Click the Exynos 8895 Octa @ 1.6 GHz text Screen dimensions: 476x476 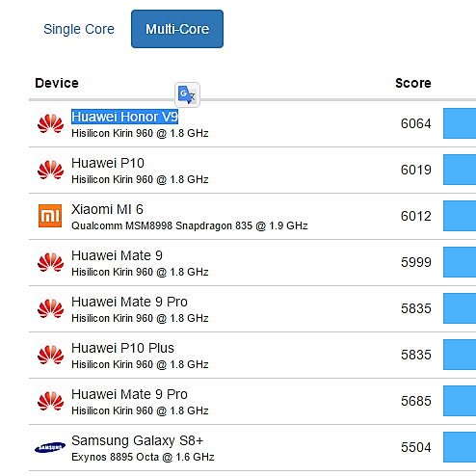pyautogui.click(x=143, y=457)
